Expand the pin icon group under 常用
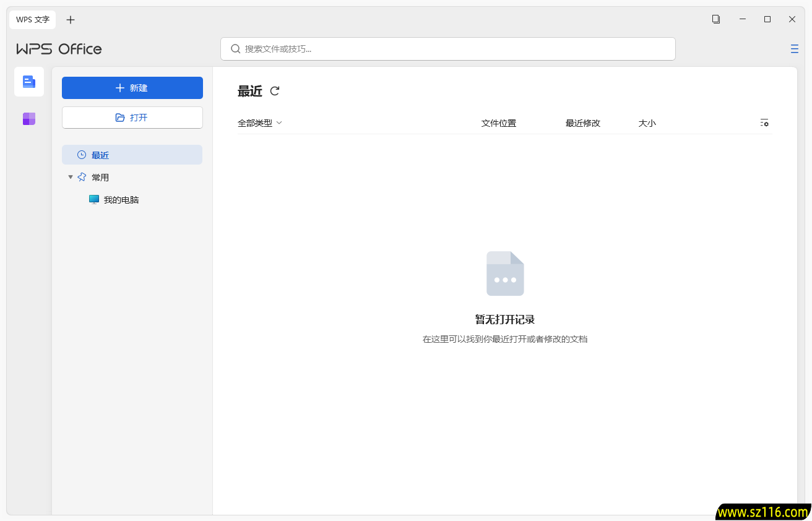 coord(82,176)
